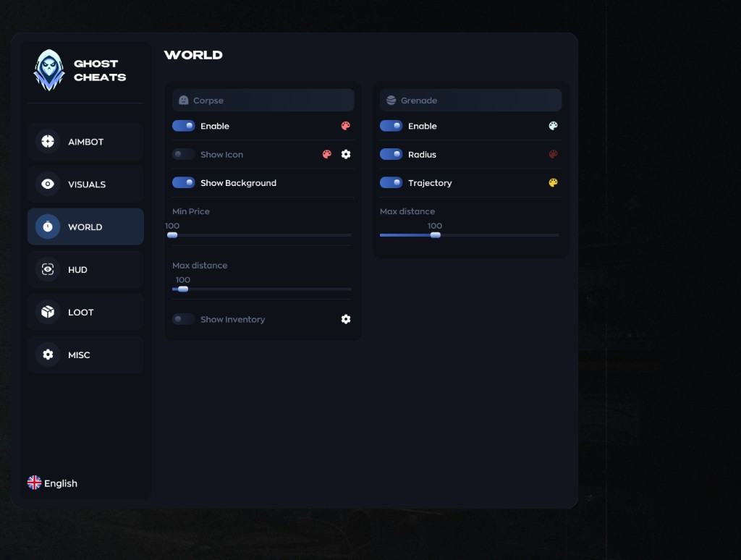
Task: Click the Visuals eye icon in sidebar
Action: 48,184
